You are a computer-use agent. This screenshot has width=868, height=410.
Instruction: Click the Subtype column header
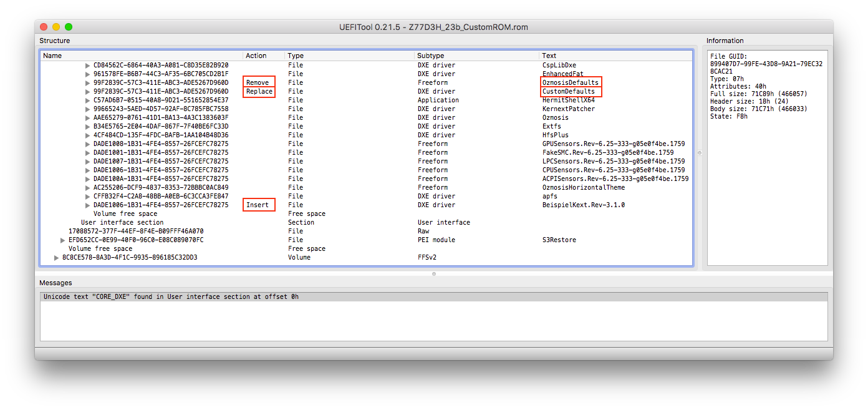pos(476,56)
